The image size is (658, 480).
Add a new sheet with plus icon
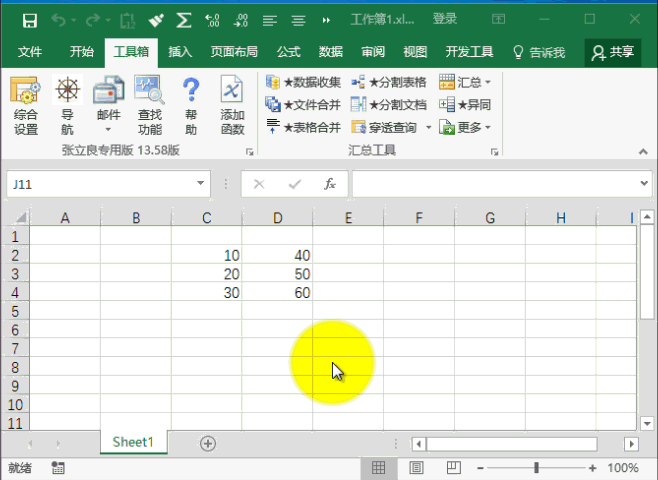[x=208, y=443]
